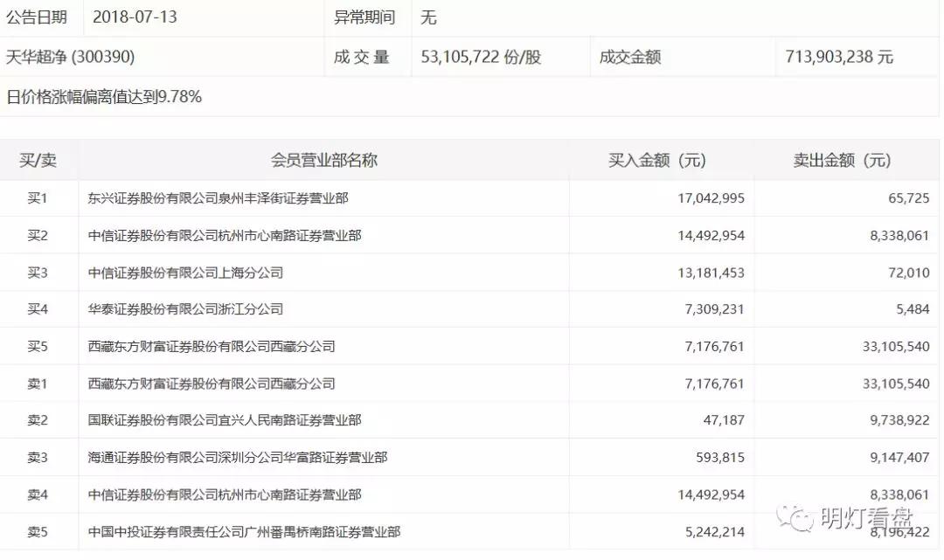The image size is (944, 560).
Task: Click the sell amount 72,010
Action: tap(909, 273)
